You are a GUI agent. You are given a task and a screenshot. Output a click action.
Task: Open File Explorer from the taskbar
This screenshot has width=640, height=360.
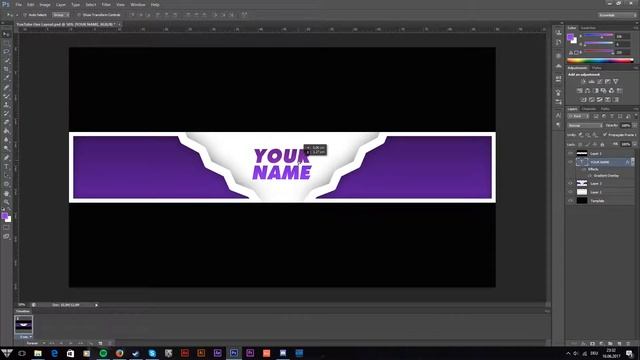coord(38,353)
